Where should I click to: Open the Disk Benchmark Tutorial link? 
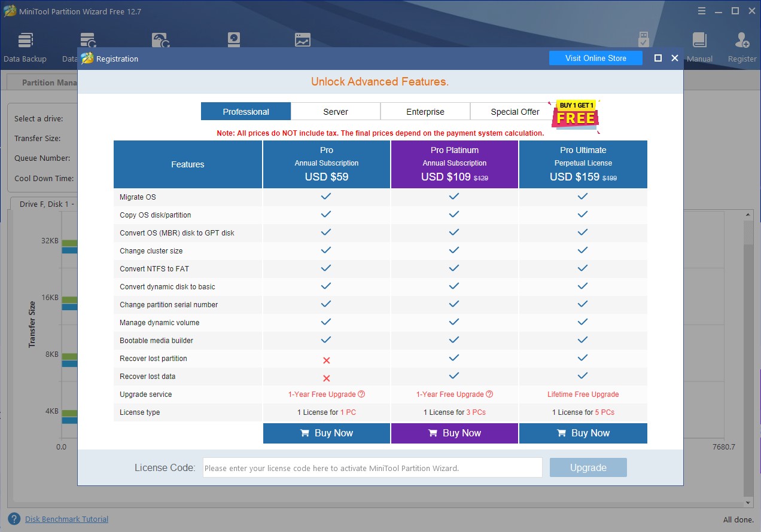67,519
